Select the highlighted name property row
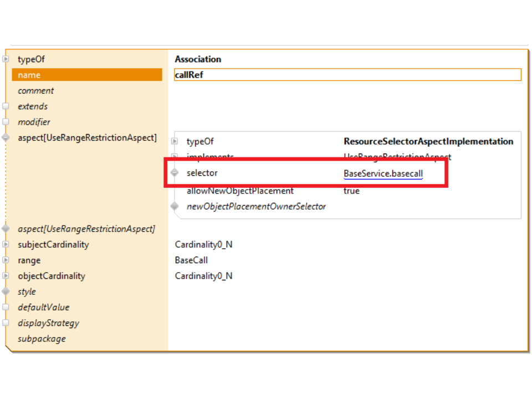532x399 pixels. [x=87, y=75]
